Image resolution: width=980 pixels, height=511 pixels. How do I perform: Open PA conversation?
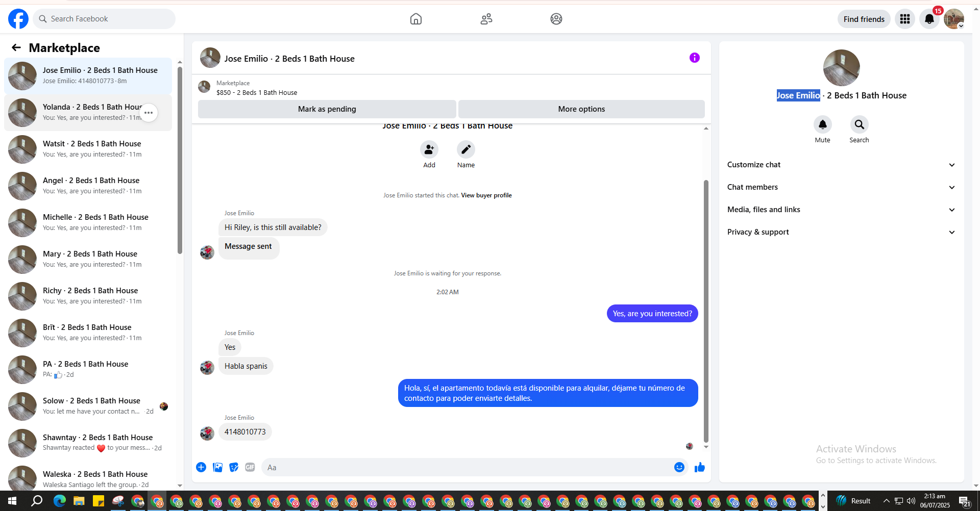pyautogui.click(x=88, y=369)
